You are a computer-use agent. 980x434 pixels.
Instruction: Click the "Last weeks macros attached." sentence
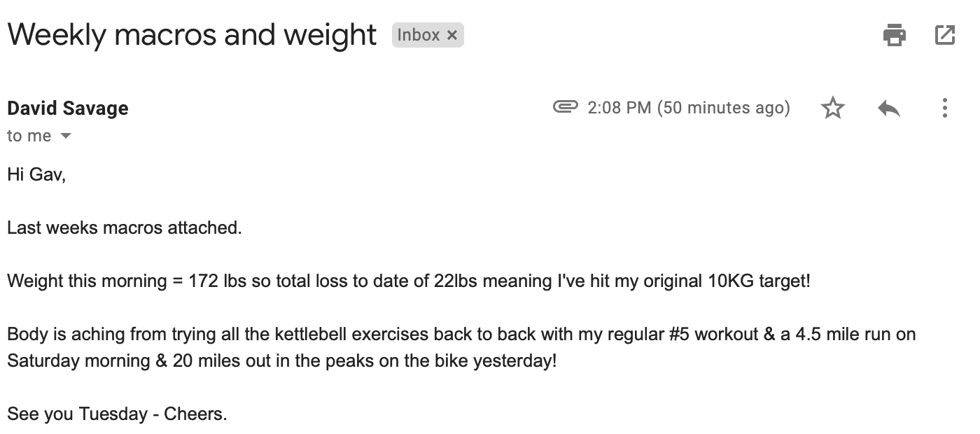tap(125, 227)
